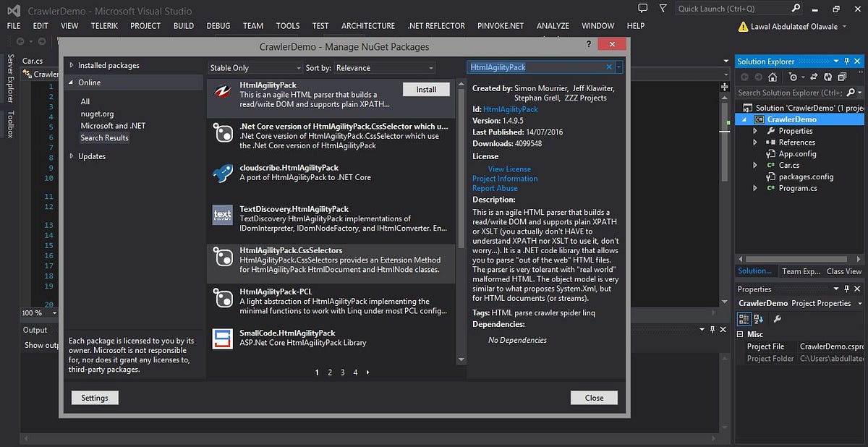The image size is (868, 447).
Task: Click the Close button in NuGet dialog
Action: coord(595,398)
